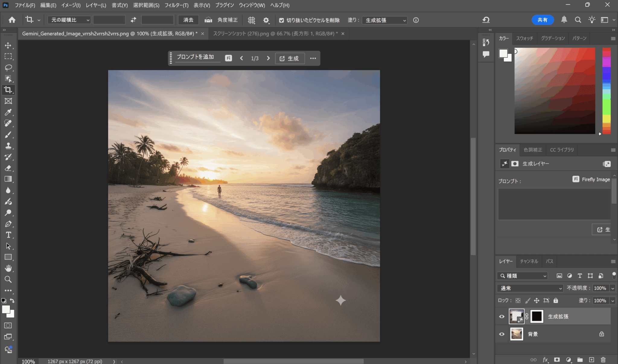Click the crop overlay grid icon
Screen dimensions: 618x364
251,20
